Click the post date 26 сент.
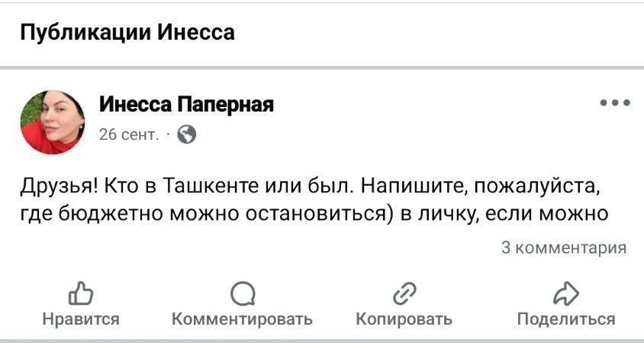 (x=128, y=135)
